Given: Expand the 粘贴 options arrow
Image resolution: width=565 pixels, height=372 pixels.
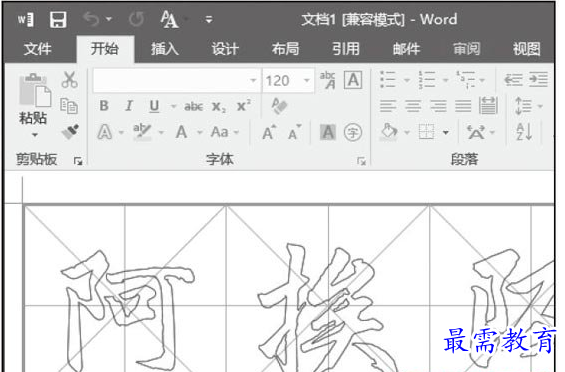Looking at the screenshot, I should click(x=35, y=135).
